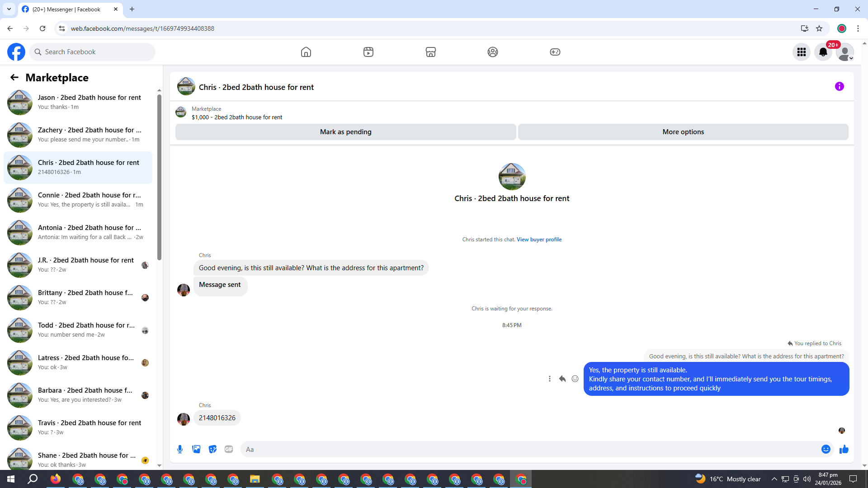React to the sent message with the emoji icon
This screenshot has height=488, width=868.
pos(575,379)
